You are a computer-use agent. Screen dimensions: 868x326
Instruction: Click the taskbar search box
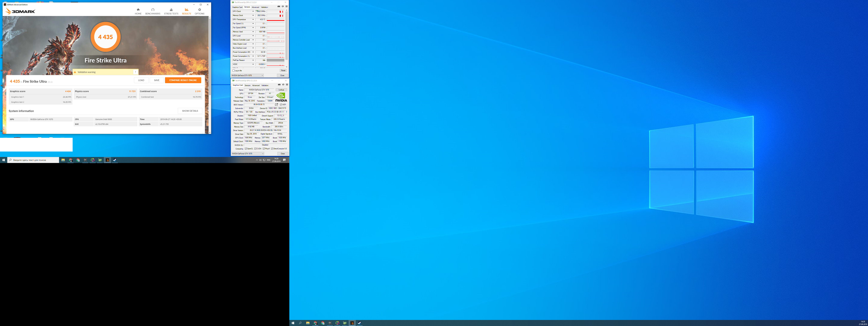[x=33, y=160]
